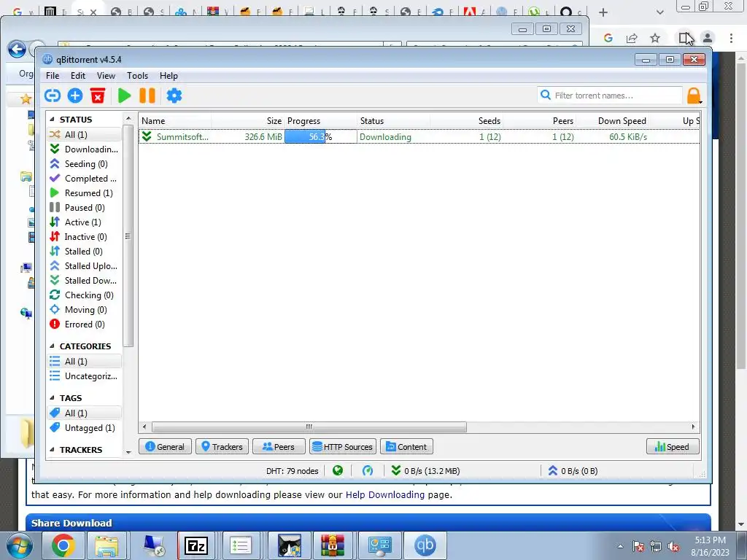Select the Stalled Downloading filter
Viewport: 747px width, 560px height.
coord(85,281)
